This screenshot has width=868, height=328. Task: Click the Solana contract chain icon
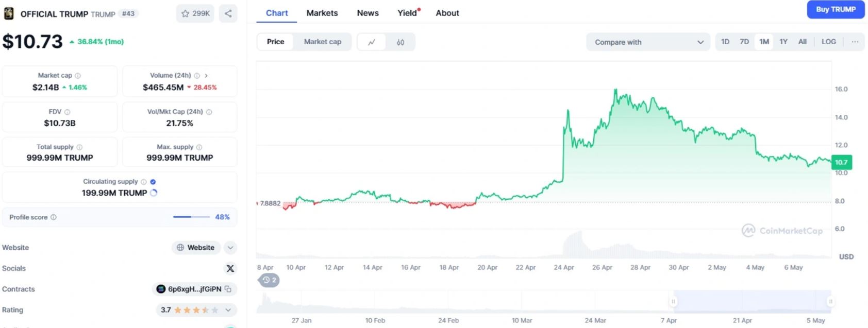point(161,289)
